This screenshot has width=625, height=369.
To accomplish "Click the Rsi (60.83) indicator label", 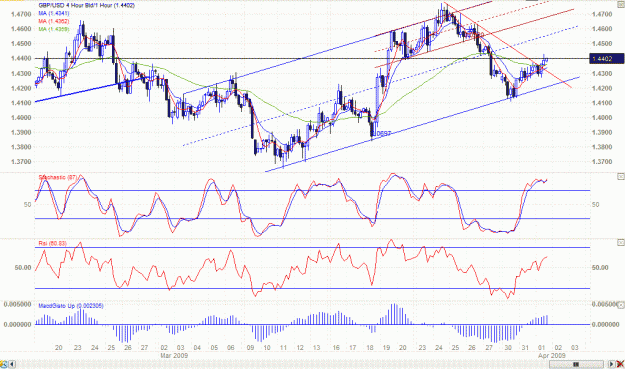I will point(53,243).
